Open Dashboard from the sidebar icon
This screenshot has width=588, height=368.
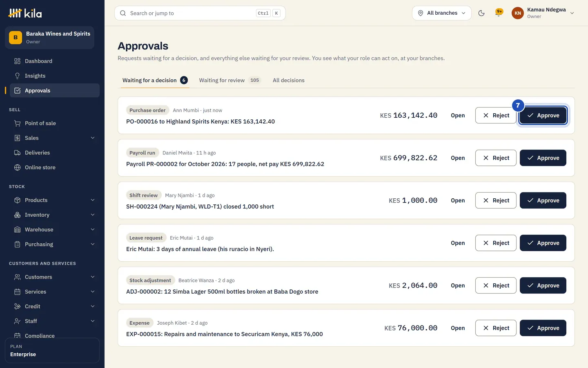(17, 61)
